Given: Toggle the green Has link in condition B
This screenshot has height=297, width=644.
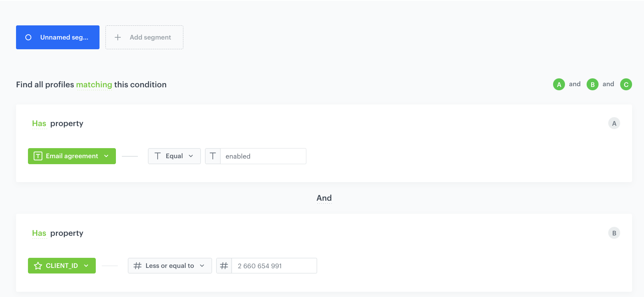Looking at the screenshot, I should [39, 233].
